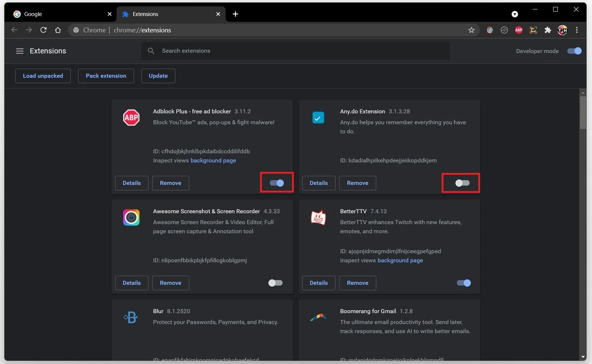Viewport: 592px width, 364px height.
Task: Remove the BetterTTV extension
Action: coord(358,283)
